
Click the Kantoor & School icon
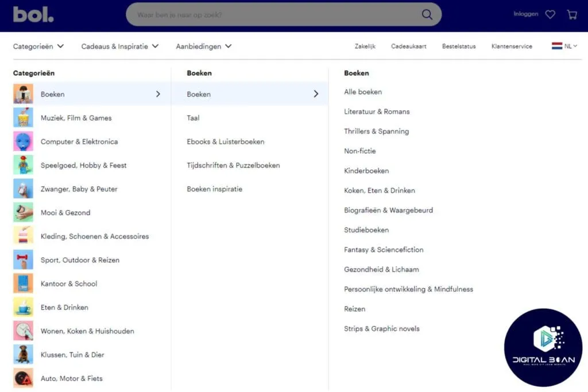coord(23,284)
